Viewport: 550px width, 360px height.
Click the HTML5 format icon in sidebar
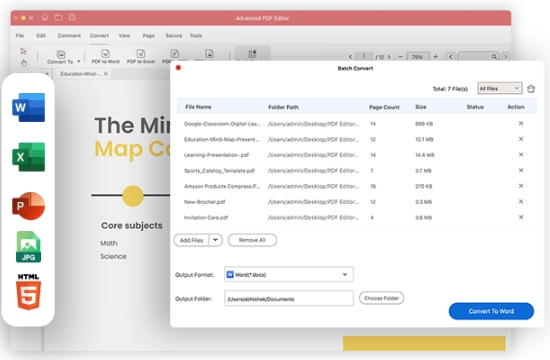(x=28, y=292)
